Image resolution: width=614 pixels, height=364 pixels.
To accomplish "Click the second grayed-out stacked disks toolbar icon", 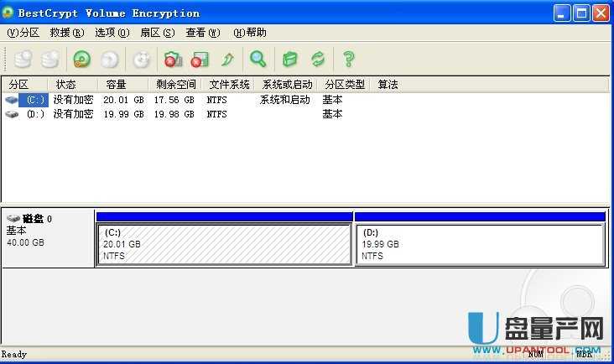I will (x=50, y=60).
